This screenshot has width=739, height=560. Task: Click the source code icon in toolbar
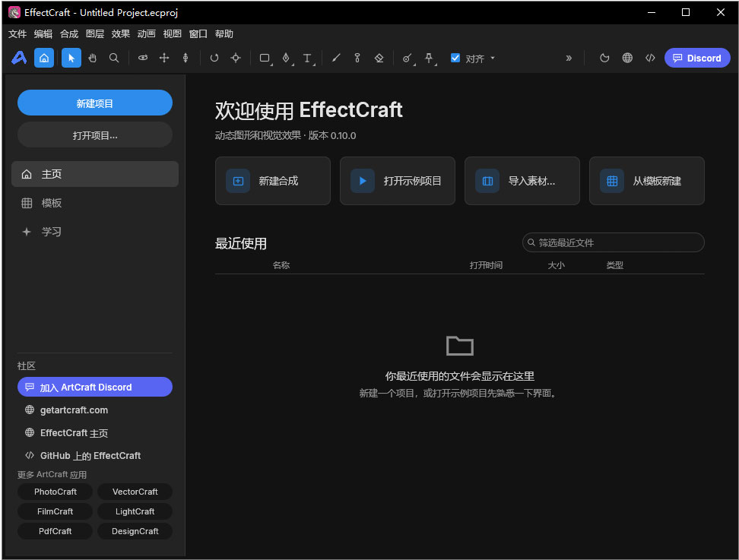pos(650,58)
